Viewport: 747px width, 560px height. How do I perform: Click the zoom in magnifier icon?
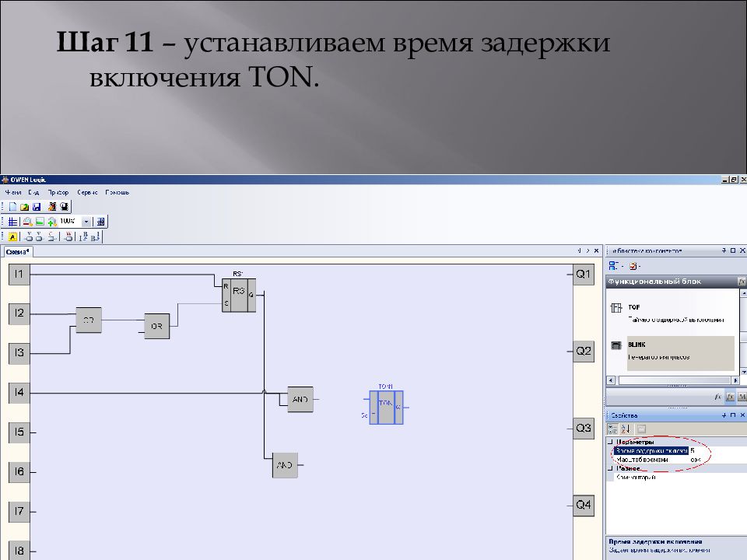(x=52, y=222)
